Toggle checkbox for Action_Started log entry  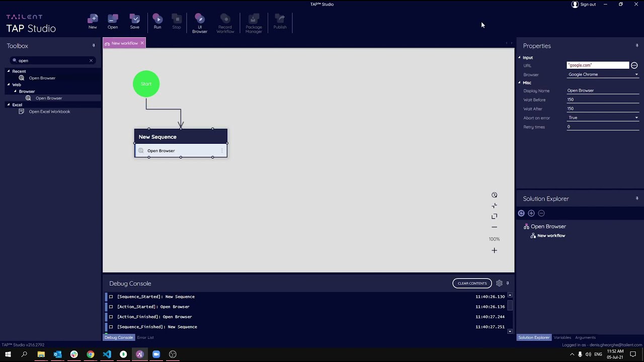111,307
